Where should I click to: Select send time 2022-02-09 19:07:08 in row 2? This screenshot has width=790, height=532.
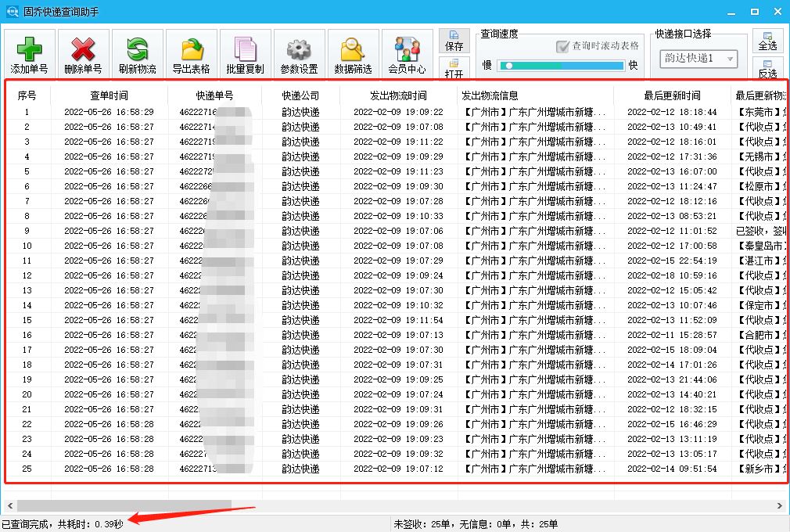(x=399, y=127)
